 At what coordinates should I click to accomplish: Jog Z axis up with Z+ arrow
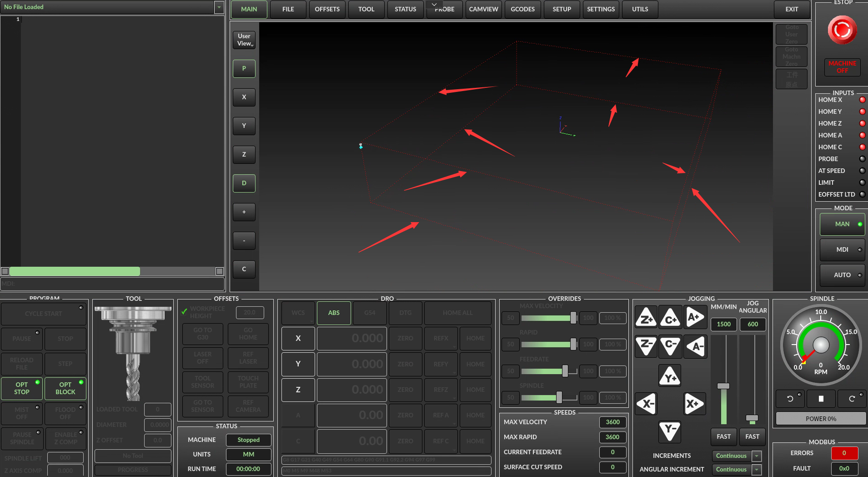pyautogui.click(x=646, y=318)
